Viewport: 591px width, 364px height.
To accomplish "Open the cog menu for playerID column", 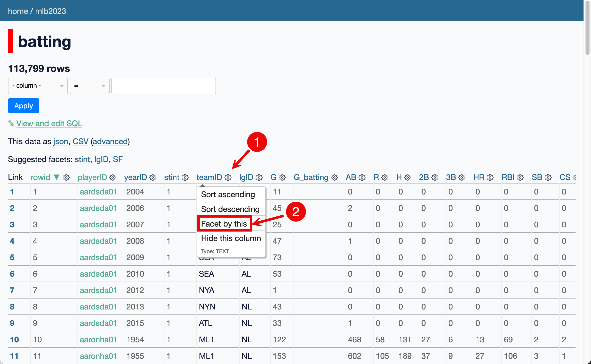I will point(113,178).
